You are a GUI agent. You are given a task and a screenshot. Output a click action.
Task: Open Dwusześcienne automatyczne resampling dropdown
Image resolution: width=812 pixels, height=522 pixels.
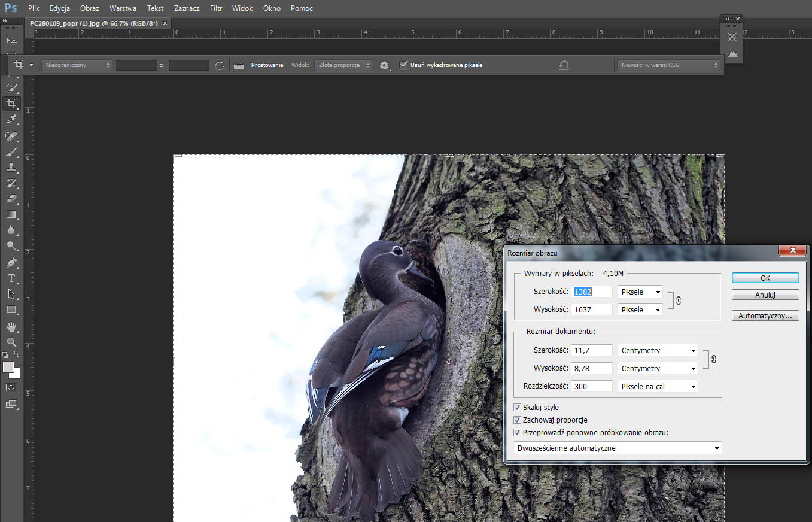[618, 448]
